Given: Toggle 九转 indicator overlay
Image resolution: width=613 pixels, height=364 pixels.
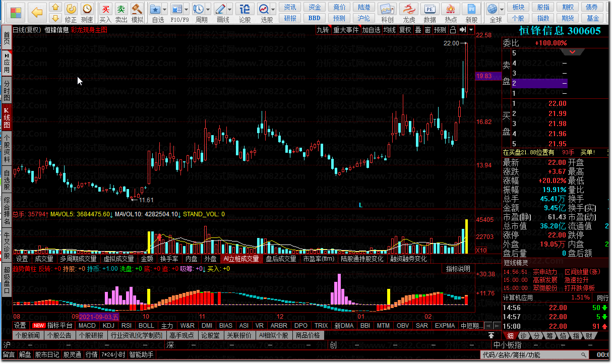Looking at the screenshot, I should pyautogui.click(x=323, y=30).
